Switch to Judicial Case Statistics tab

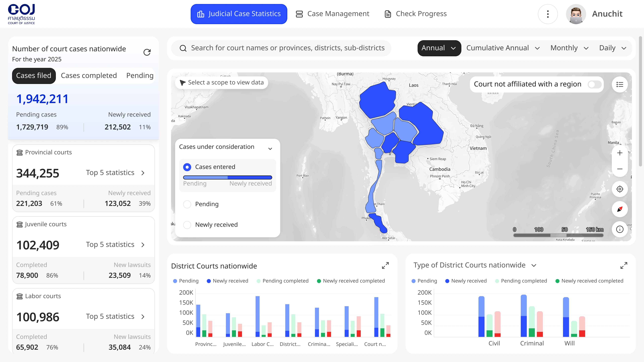pos(239,14)
